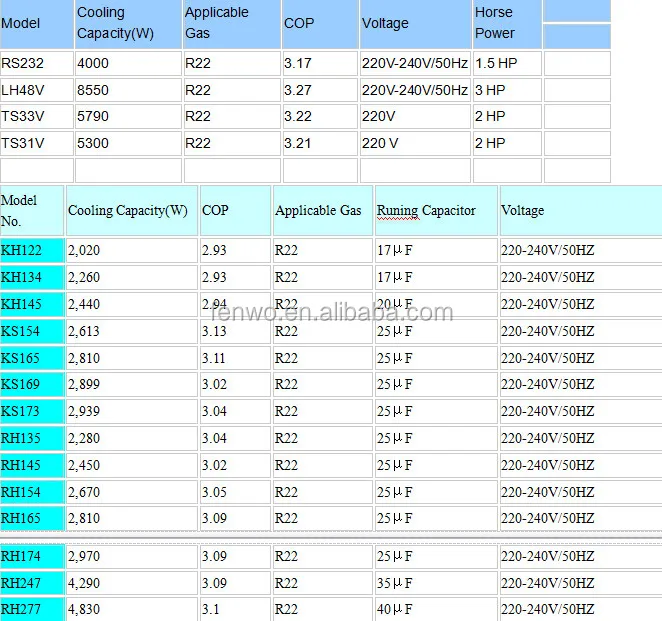Select the 4,830 cooling capacity value

click(84, 609)
